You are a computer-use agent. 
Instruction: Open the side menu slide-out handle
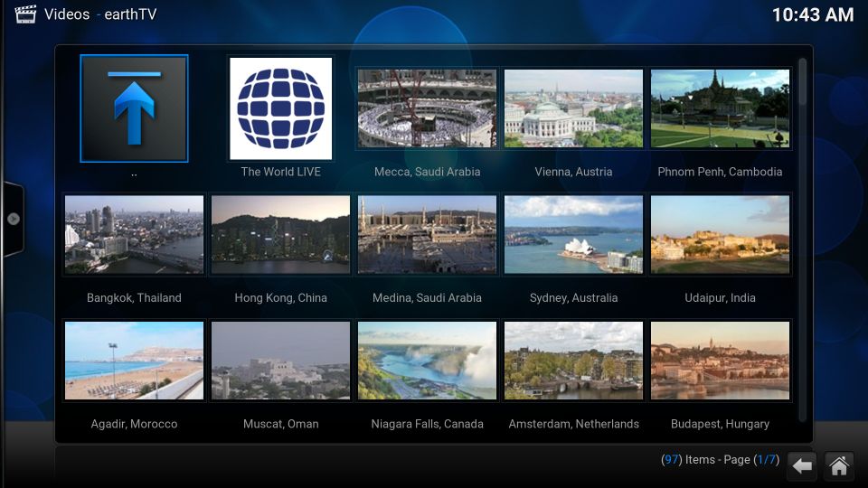[x=13, y=219]
